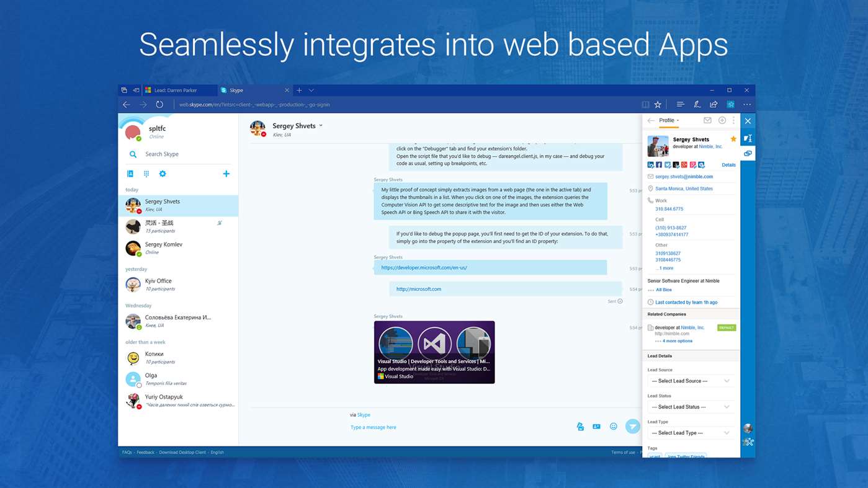Screen dimensions: 868x488
Task: Click the 'Download Desktop Client' footer link
Action: pyautogui.click(x=182, y=453)
